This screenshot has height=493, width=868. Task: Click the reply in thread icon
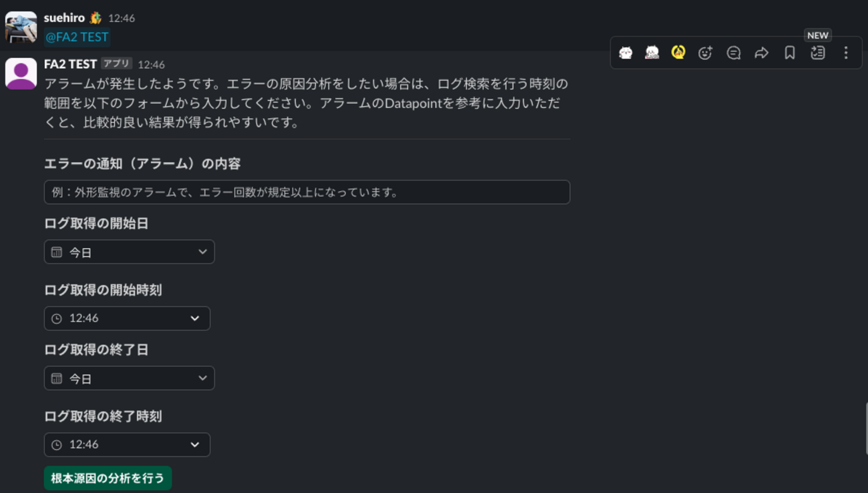point(733,53)
